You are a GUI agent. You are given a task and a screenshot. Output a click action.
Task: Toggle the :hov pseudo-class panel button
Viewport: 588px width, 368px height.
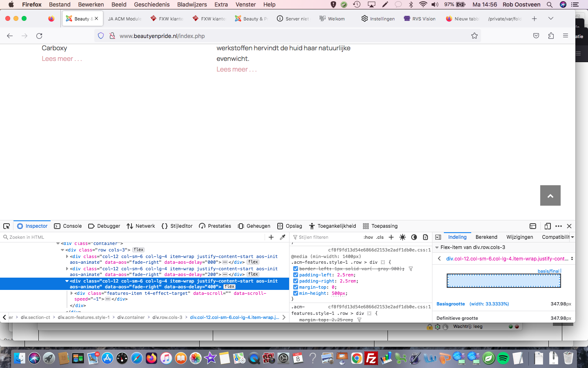click(x=368, y=237)
